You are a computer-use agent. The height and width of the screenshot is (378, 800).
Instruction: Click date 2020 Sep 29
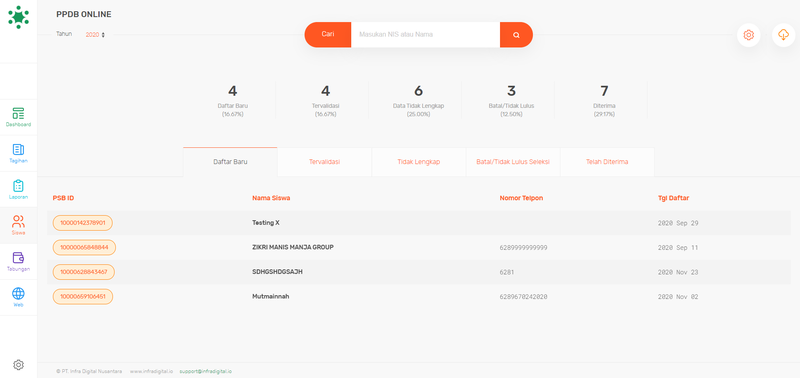[678, 223]
